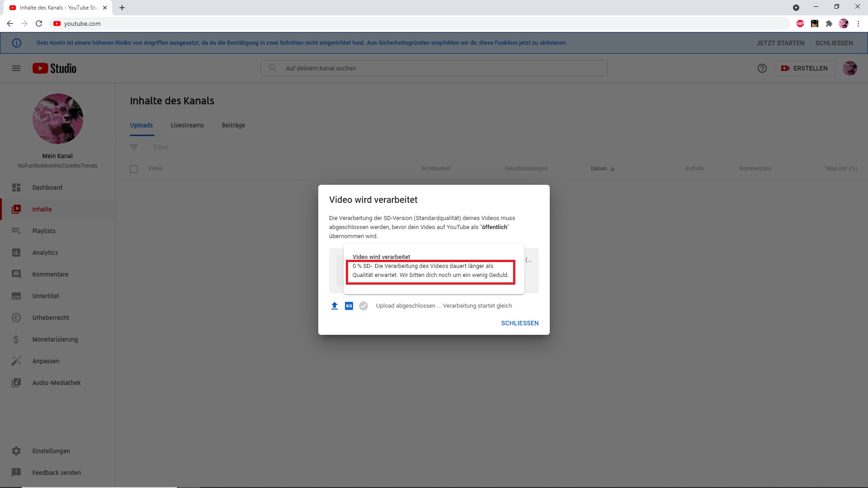Click the Einschränkungen column header
Screen dimensions: 868x488
pyautogui.click(x=526, y=169)
